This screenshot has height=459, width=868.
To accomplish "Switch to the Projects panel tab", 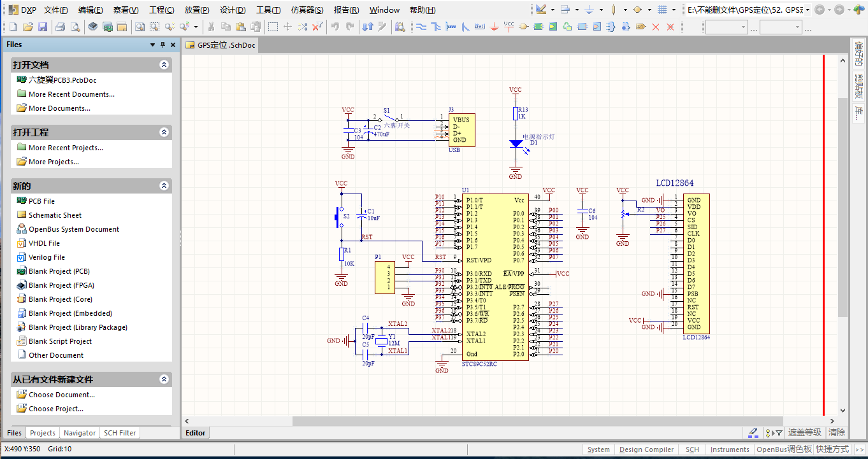I will pos(43,433).
